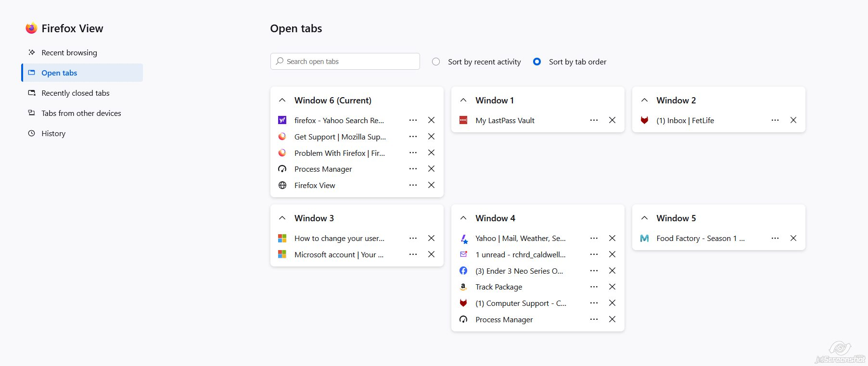Switch to How to change your user tab
This screenshot has height=366, width=868.
click(339, 238)
